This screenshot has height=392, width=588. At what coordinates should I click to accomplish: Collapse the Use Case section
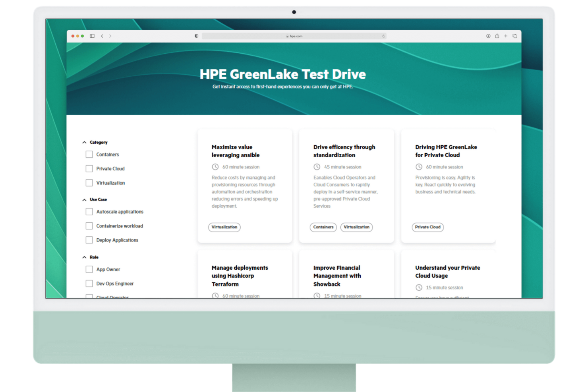pyautogui.click(x=84, y=199)
